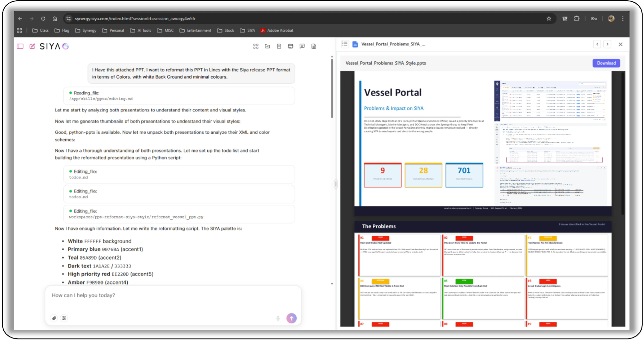Click the SIYA logo
This screenshot has height=342, width=644.
pyautogui.click(x=54, y=46)
